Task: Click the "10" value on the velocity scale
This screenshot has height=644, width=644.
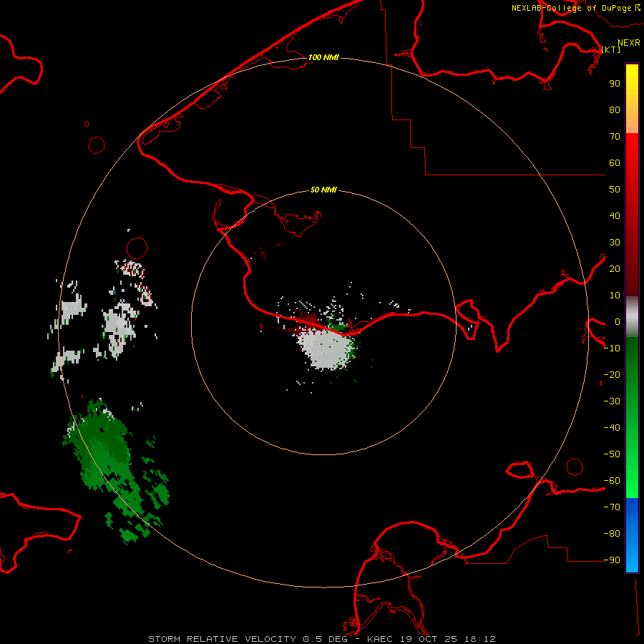Action: [x=615, y=296]
